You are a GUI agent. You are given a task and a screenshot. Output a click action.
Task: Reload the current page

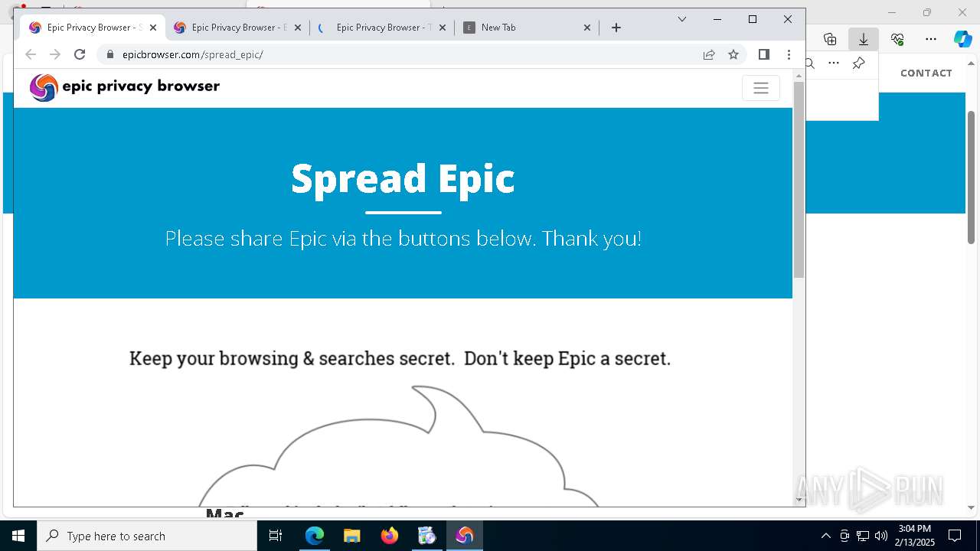(x=80, y=54)
